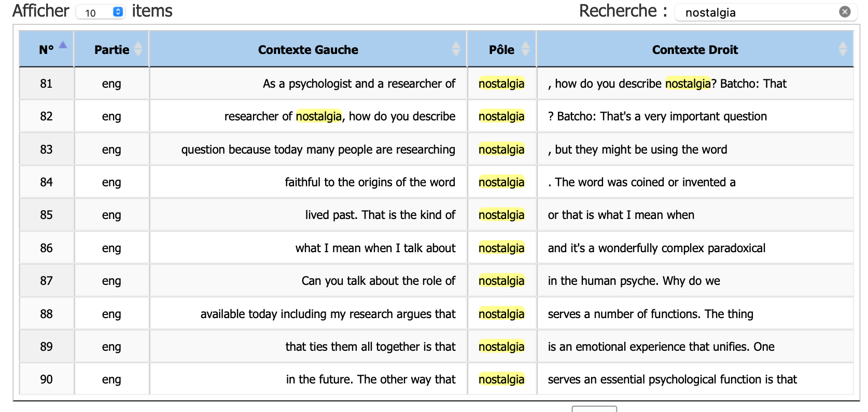Image resolution: width=868 pixels, height=412 pixels.
Task: Sort by Contexte Gauche column
Action: click(456, 49)
